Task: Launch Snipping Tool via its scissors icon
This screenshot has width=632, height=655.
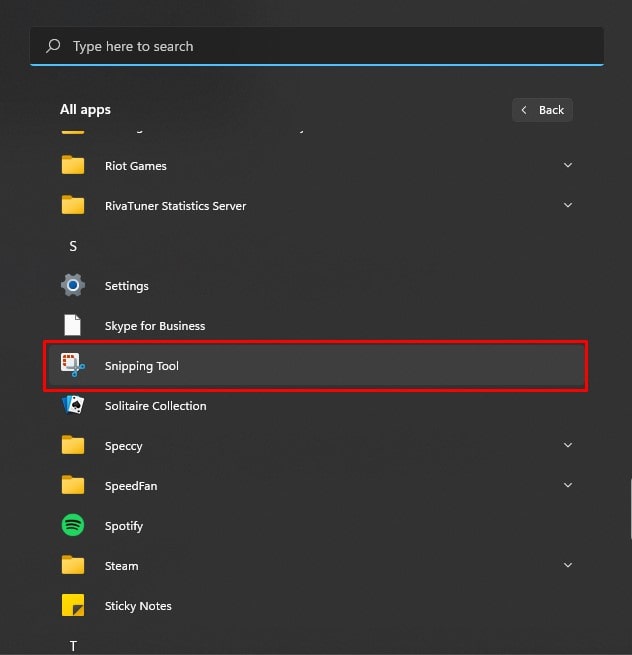Action: pyautogui.click(x=73, y=365)
